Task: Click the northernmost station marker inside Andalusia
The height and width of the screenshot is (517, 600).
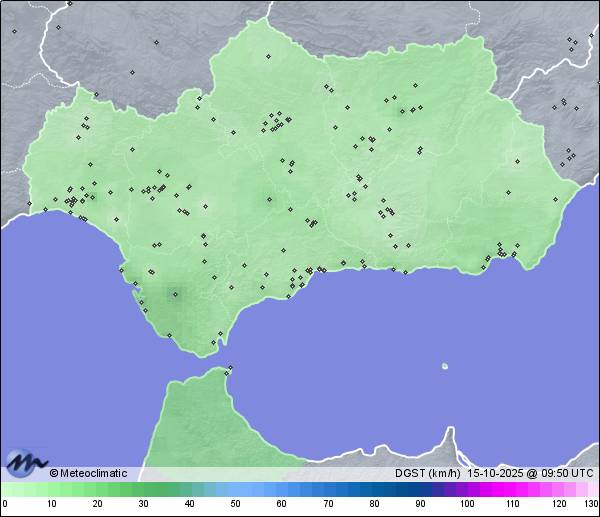Action: pos(267,56)
